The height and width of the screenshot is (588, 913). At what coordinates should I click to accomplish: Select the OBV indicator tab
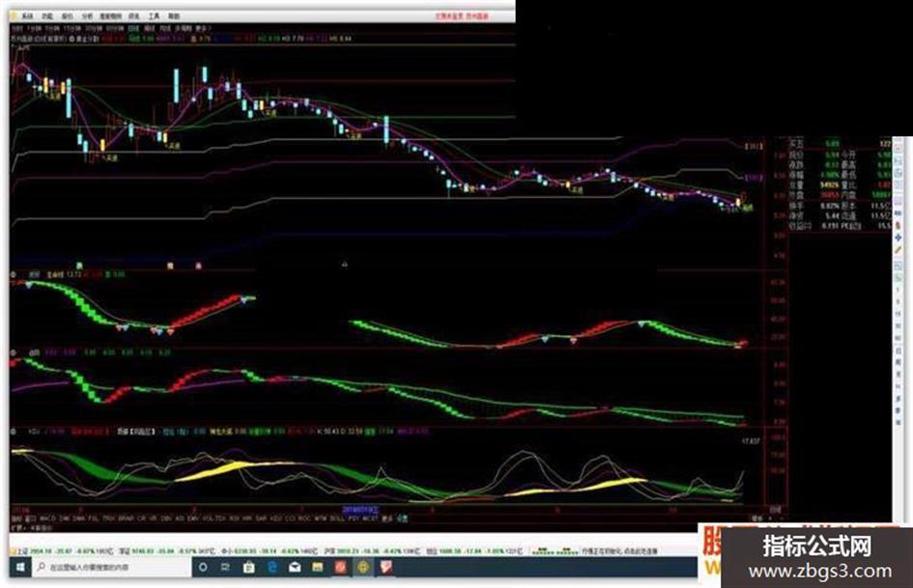[x=166, y=518]
